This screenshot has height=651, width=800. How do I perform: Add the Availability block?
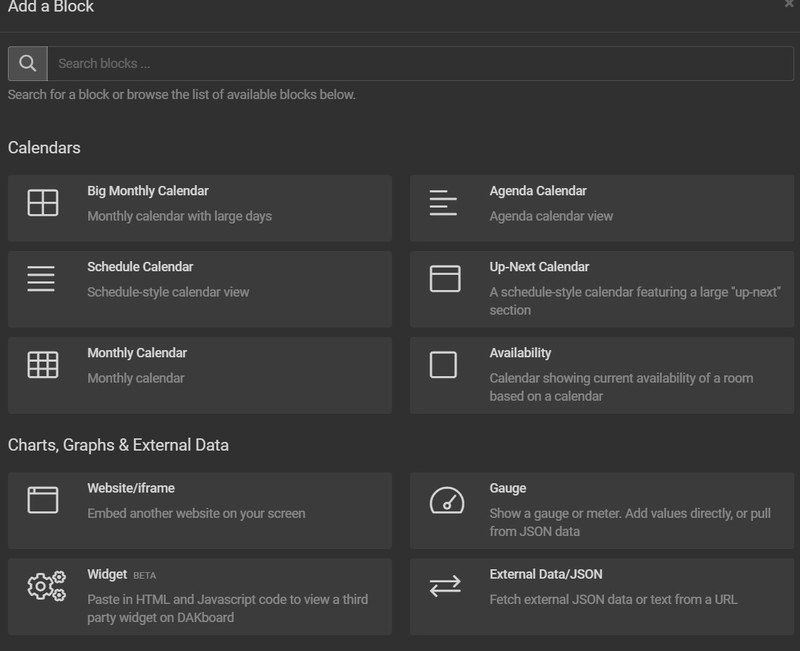coord(602,375)
